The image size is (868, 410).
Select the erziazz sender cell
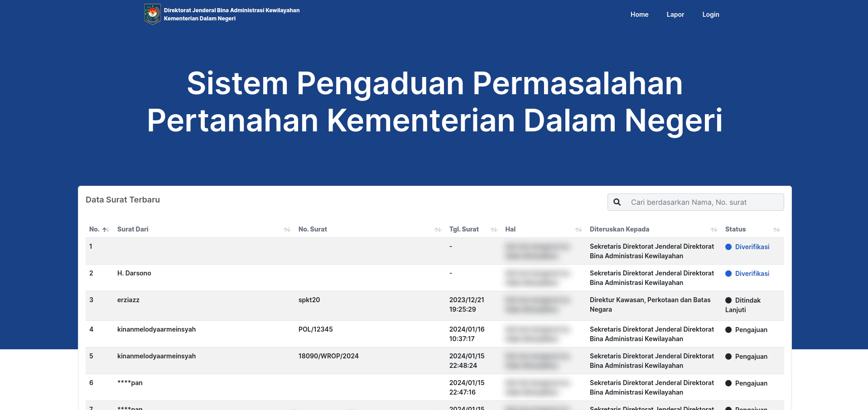tap(128, 300)
